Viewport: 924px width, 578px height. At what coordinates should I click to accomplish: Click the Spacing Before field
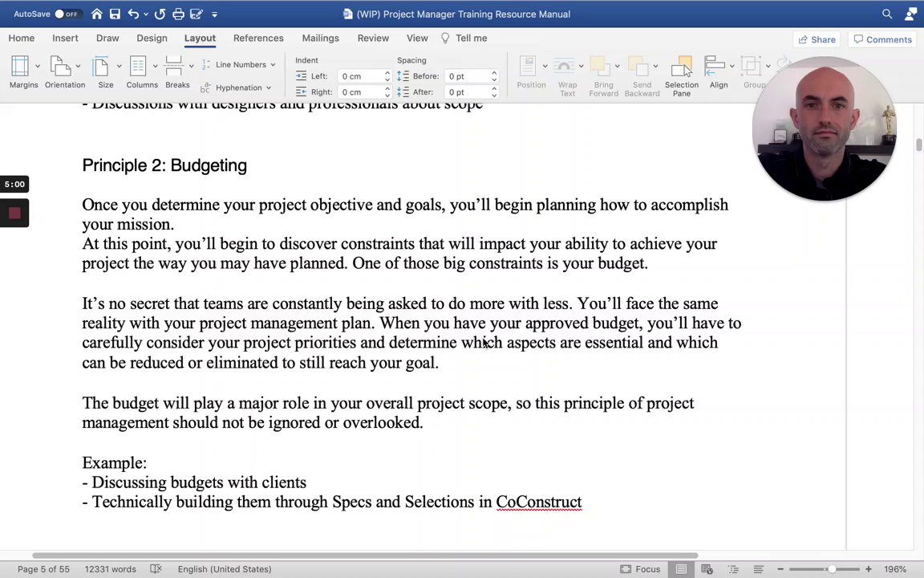pos(466,76)
